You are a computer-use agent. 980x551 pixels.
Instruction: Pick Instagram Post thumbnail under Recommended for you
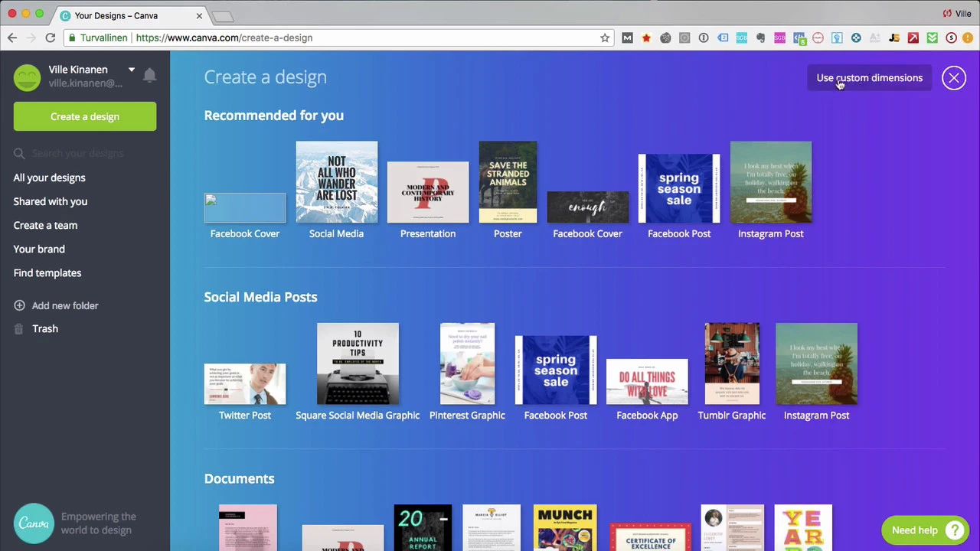tap(771, 182)
